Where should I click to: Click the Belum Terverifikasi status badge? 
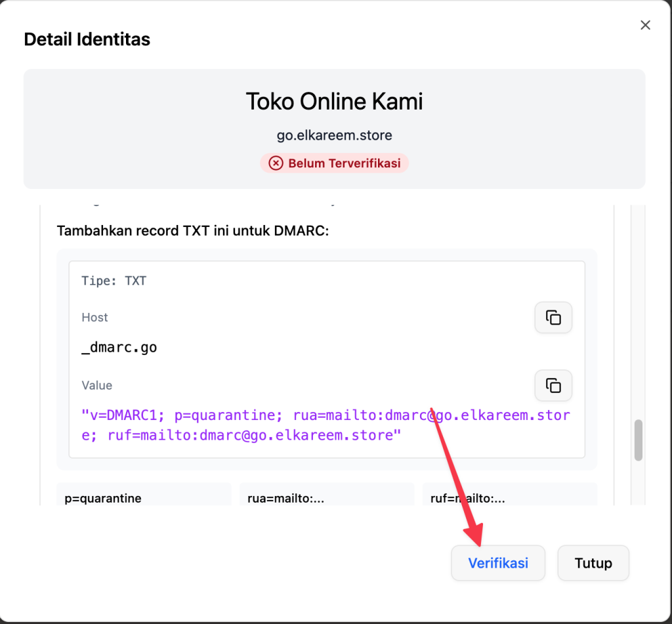coord(335,163)
